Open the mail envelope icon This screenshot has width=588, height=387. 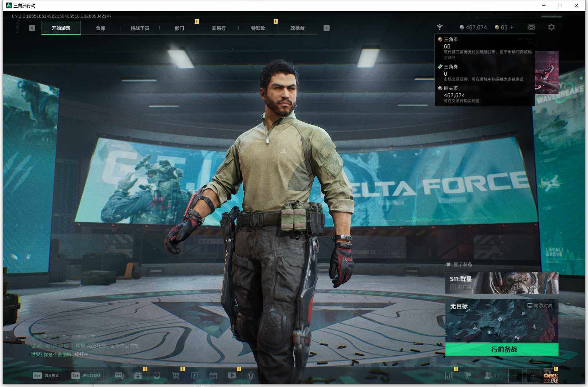click(531, 27)
